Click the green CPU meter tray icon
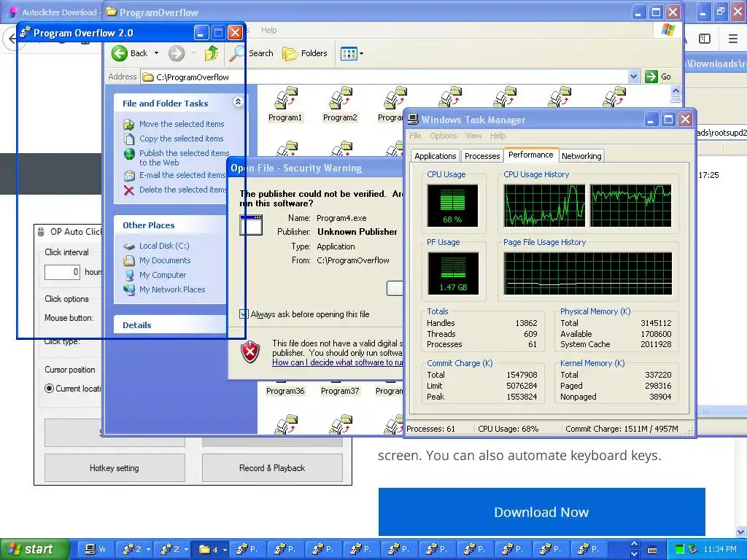This screenshot has width=747, height=560. (680, 550)
